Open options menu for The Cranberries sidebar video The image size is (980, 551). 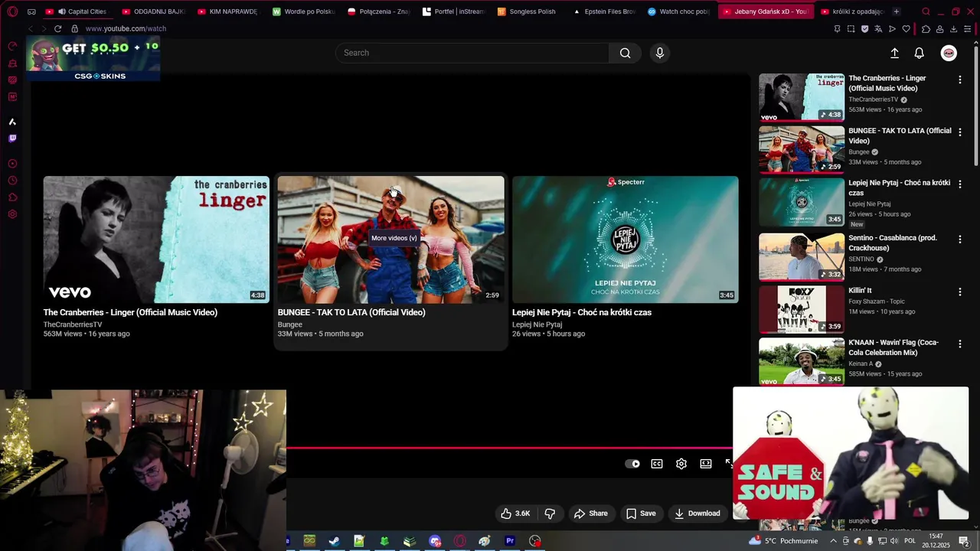(960, 80)
